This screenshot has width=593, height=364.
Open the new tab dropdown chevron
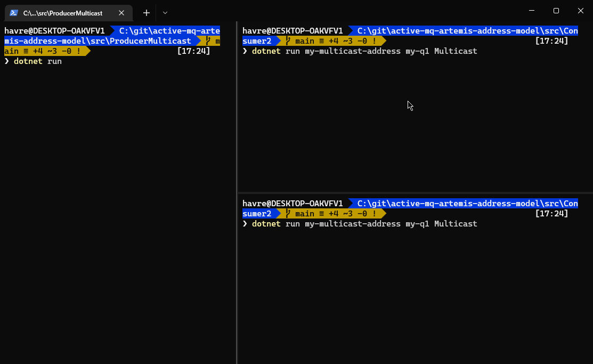(x=165, y=13)
